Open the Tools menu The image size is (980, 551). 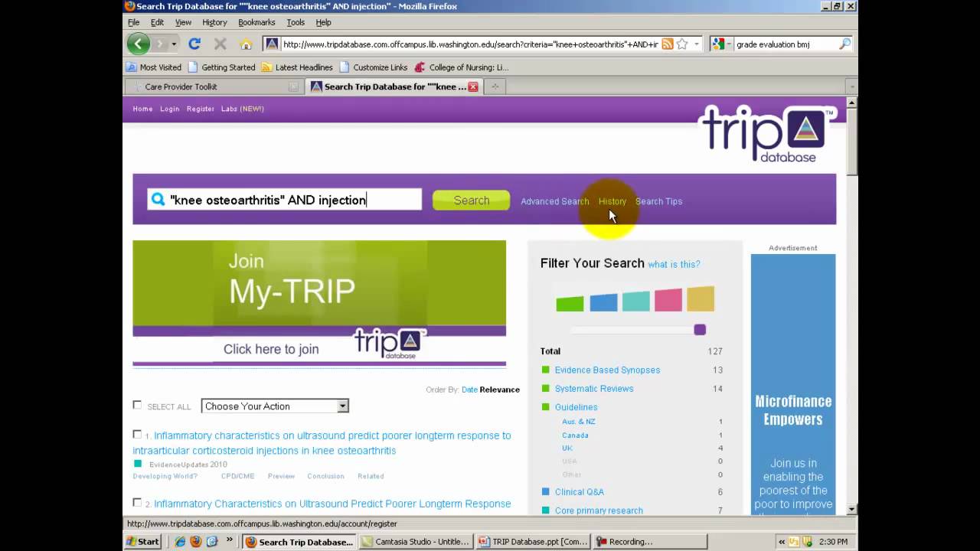[296, 22]
